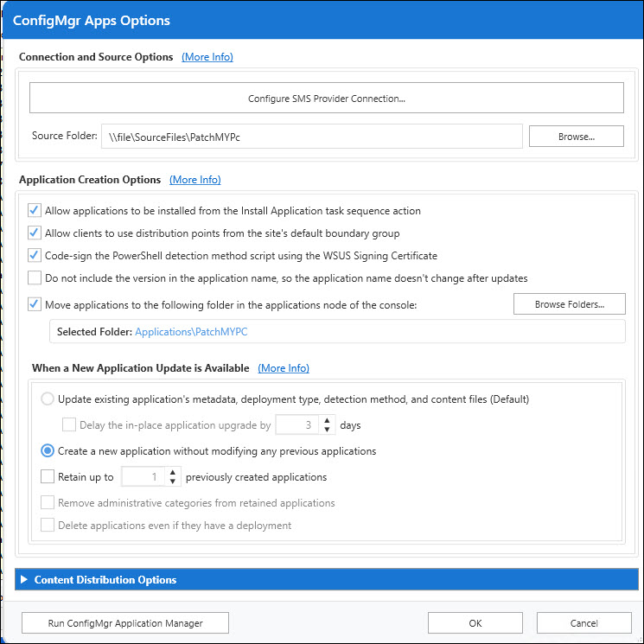Click Configure SMS Provider Connection button
Viewport: 644px width, 644px height.
click(x=326, y=99)
